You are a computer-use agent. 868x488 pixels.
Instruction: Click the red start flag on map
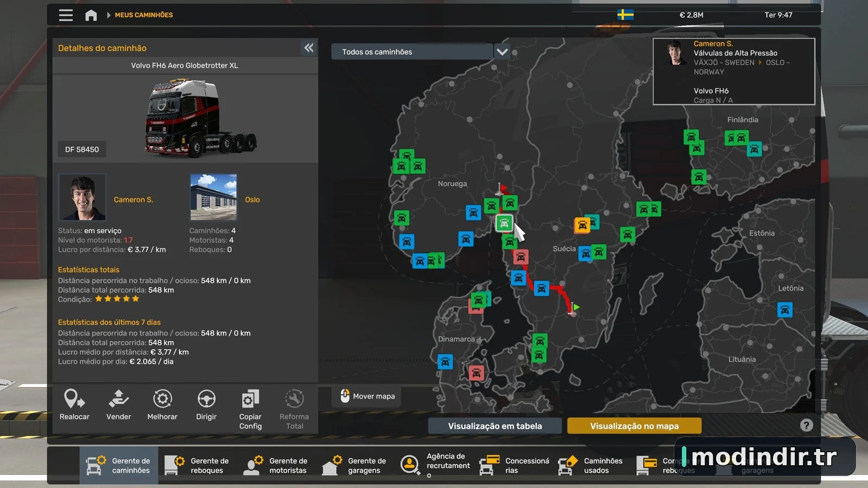click(x=502, y=189)
